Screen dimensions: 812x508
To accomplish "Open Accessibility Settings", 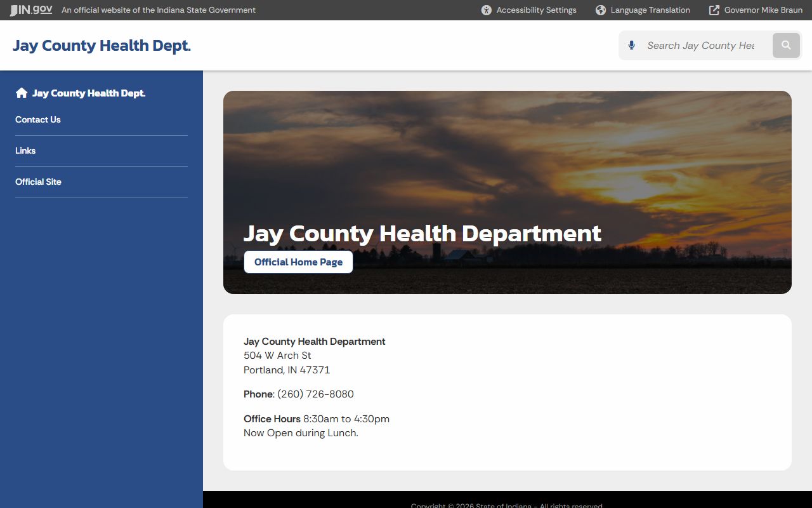I will click(x=529, y=10).
